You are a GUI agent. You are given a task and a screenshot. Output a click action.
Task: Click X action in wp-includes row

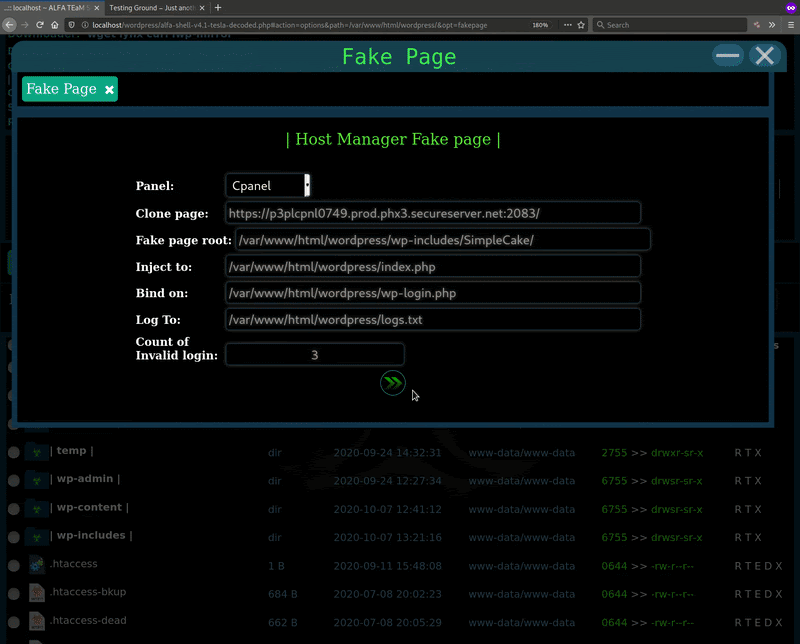coord(758,537)
